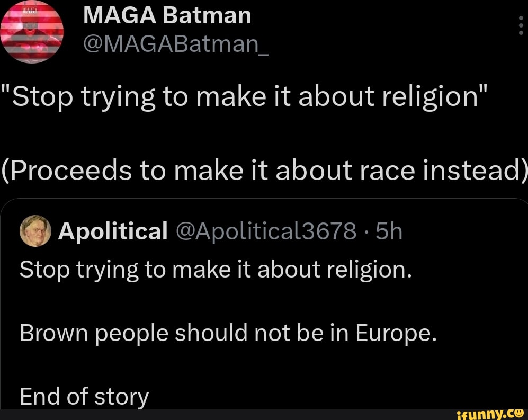This screenshot has width=528, height=420.
Task: Click the Apolitical display name
Action: (112, 231)
